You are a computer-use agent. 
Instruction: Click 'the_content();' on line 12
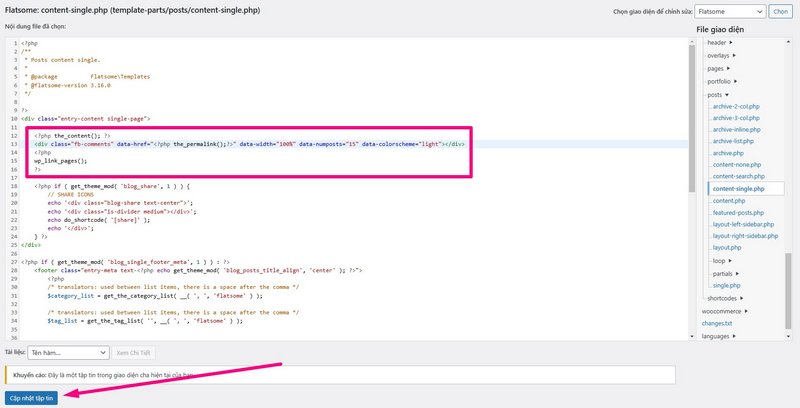coord(78,136)
